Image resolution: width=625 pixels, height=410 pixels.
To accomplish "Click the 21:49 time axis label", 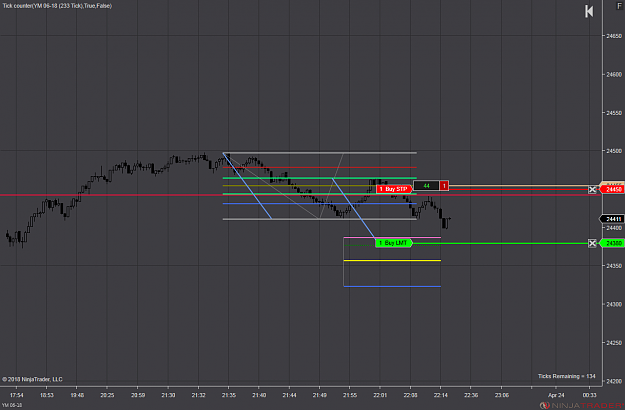I will [x=319, y=395].
